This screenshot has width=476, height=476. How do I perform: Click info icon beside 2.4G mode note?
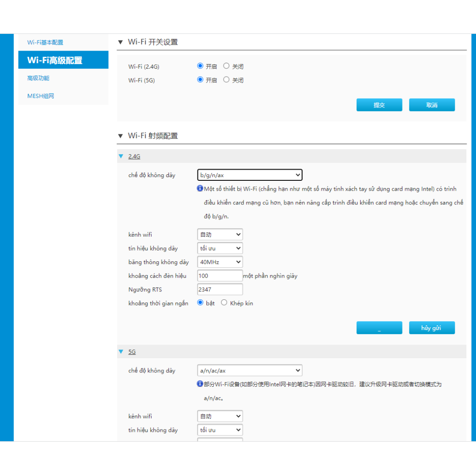[200, 189]
